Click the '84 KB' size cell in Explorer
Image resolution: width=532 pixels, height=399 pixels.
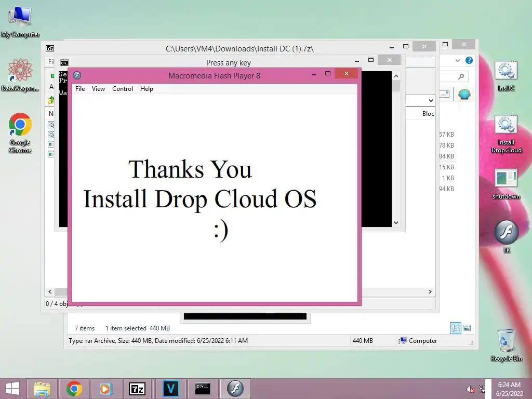click(x=446, y=156)
